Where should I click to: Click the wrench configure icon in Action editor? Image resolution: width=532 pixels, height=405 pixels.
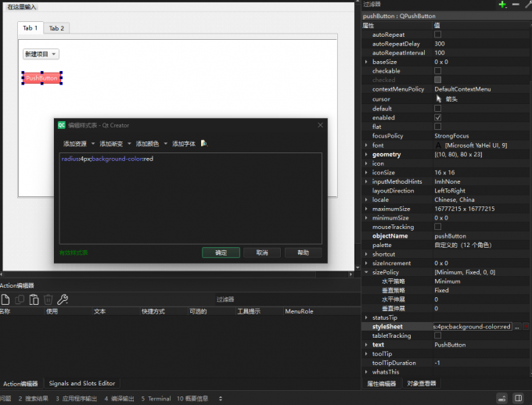coord(63,299)
